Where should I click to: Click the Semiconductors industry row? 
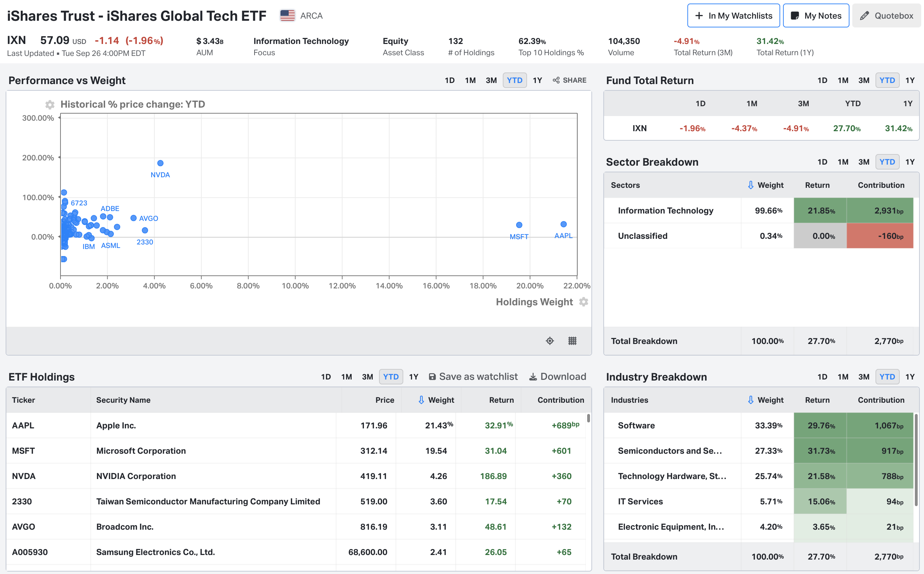pyautogui.click(x=759, y=451)
